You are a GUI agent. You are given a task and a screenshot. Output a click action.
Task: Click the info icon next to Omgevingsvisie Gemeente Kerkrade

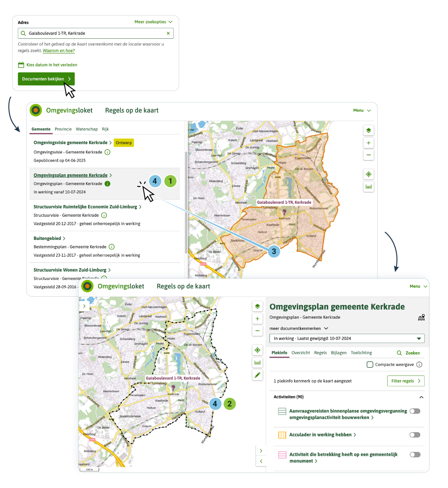107,152
